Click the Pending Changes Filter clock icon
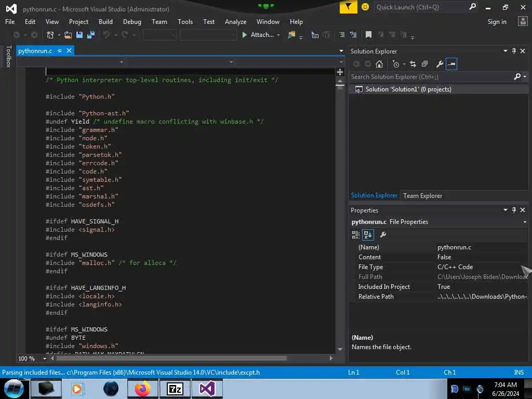The width and height of the screenshot is (532, 399). pos(395,64)
